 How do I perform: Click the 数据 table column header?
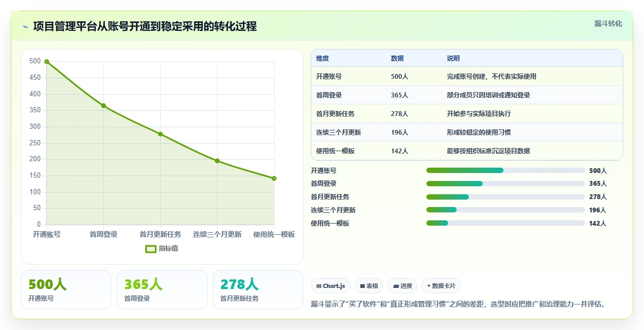(x=397, y=59)
